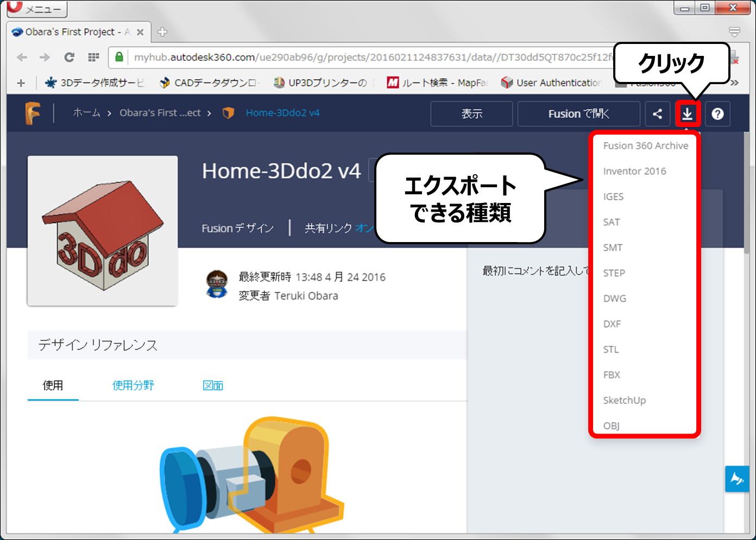Click the share icon button
This screenshot has width=756, height=540.
pos(657,114)
